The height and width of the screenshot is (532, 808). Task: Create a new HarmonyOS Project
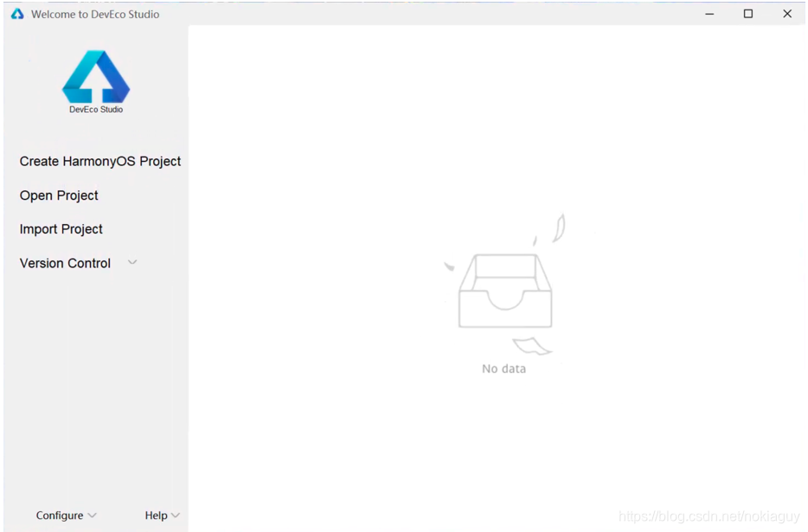click(100, 162)
